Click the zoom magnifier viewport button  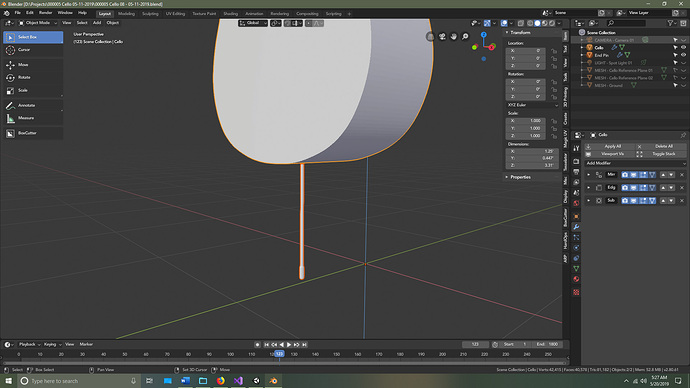point(465,37)
